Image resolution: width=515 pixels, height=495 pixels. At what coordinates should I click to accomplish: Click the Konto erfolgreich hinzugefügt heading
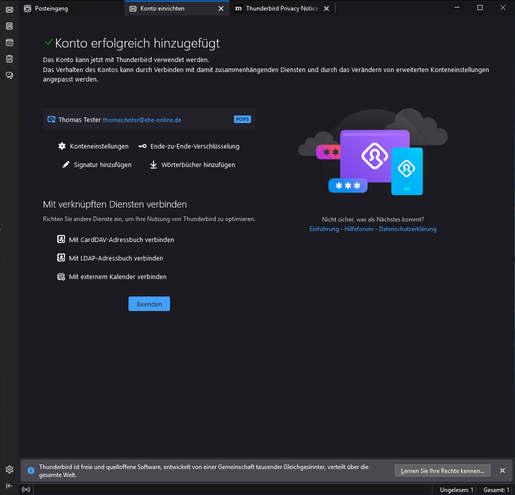tap(137, 43)
